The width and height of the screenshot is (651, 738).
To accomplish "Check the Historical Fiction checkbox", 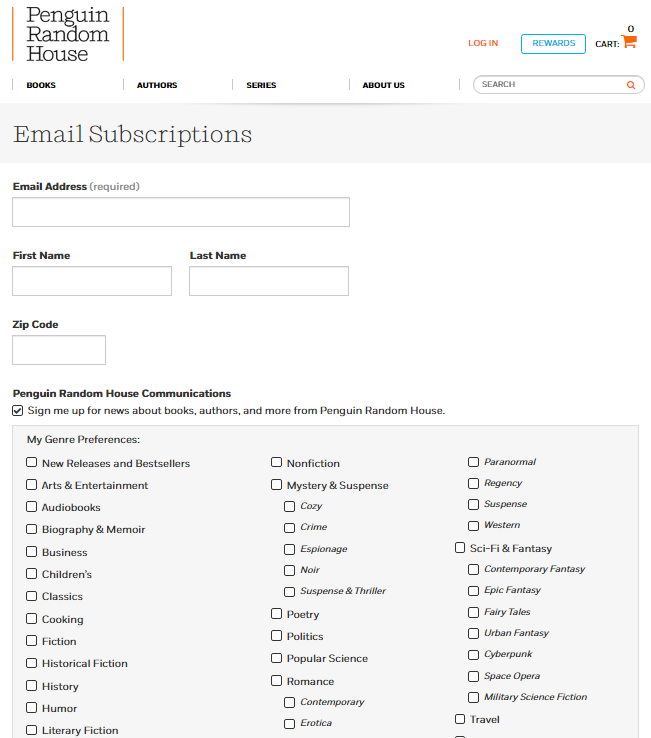I will click(x=32, y=663).
